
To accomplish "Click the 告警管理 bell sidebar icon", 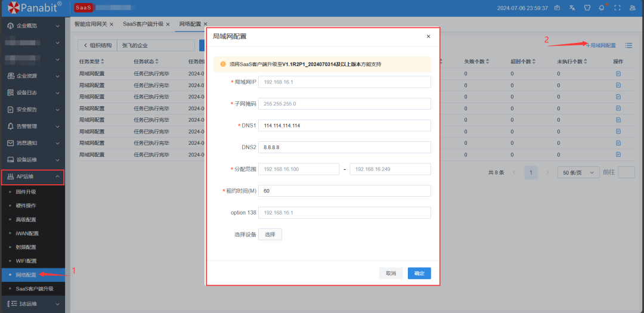I will pos(11,126).
